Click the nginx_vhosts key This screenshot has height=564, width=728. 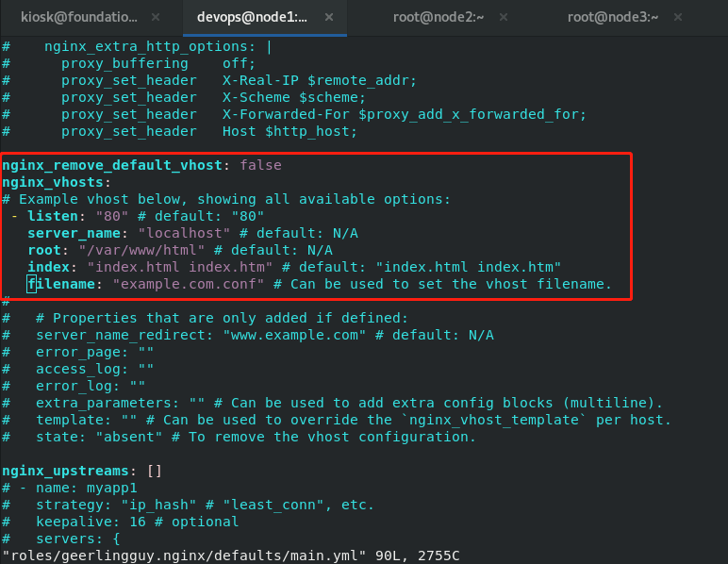click(x=53, y=182)
